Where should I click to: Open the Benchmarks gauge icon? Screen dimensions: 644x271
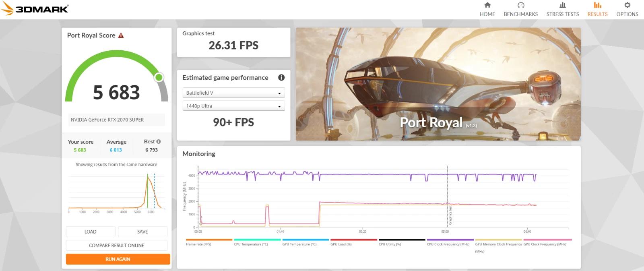(521, 5)
